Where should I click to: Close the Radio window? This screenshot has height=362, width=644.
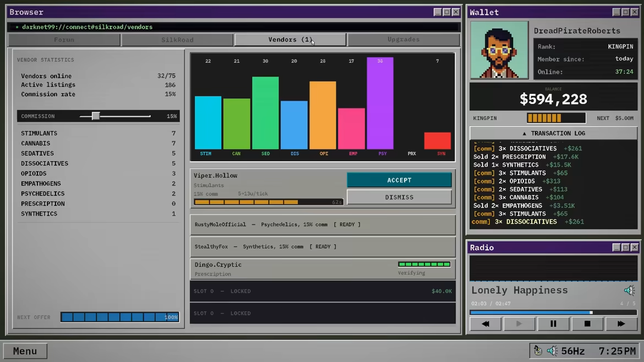[635, 248]
